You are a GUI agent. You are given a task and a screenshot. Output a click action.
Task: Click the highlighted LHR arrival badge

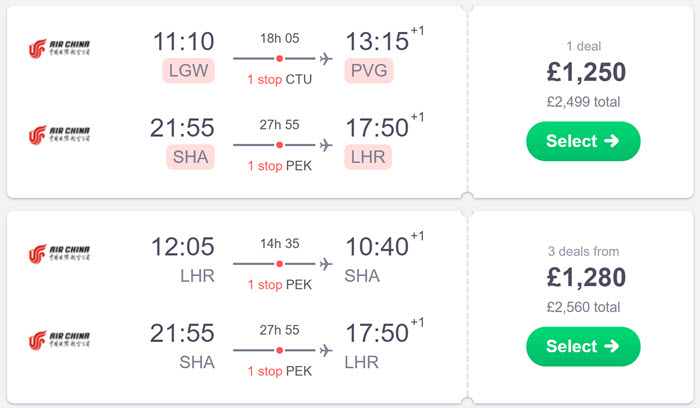(x=368, y=157)
